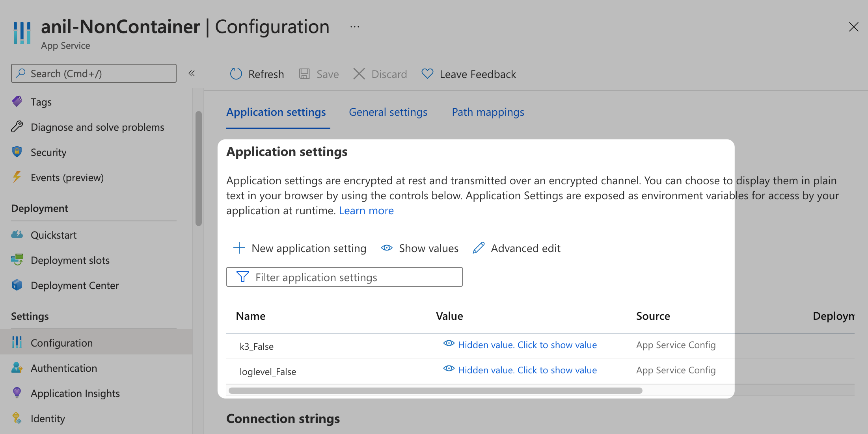Click the plus icon of New application setting
The image size is (868, 434).
pyautogui.click(x=239, y=248)
